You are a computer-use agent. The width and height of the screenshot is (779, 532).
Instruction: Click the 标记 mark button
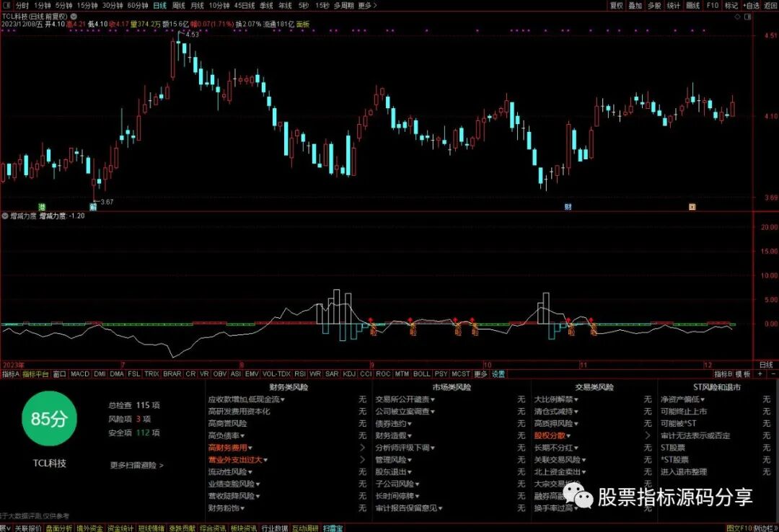pos(731,6)
